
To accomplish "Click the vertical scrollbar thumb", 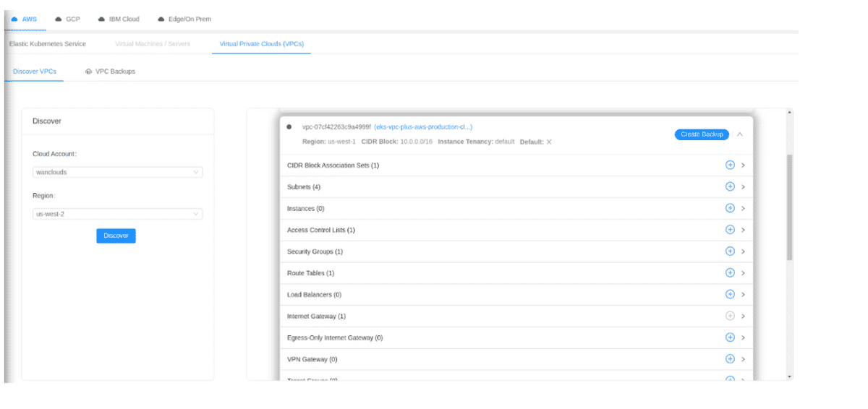I will (x=789, y=206).
